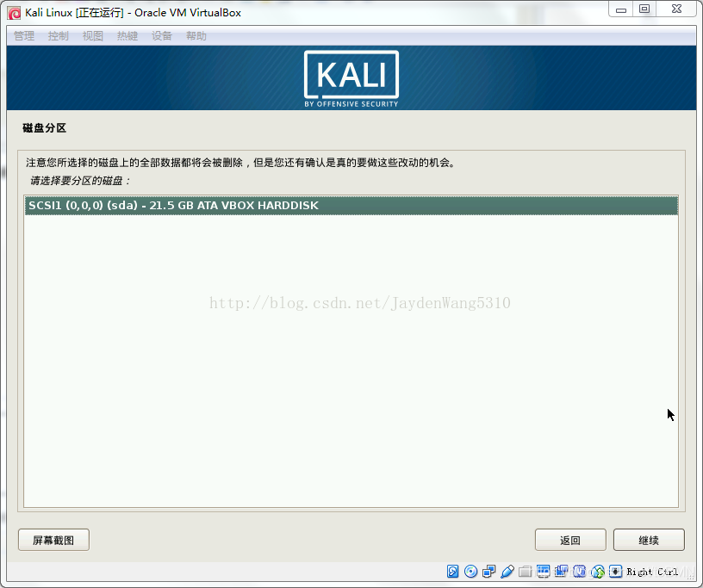Screen dimensions: 703x588
Task: Open the 视图 menu
Action: pyautogui.click(x=93, y=36)
